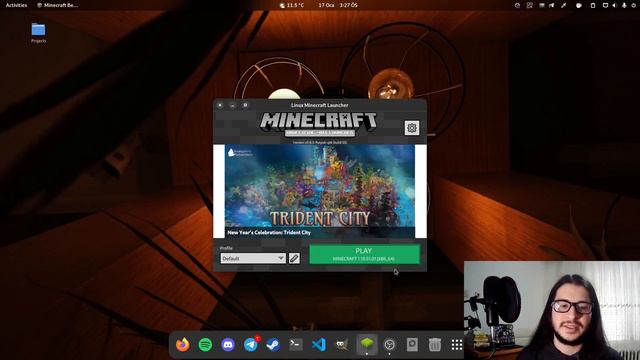Open the Terminal from the dock
Screen dimensions: 640x360
296,344
